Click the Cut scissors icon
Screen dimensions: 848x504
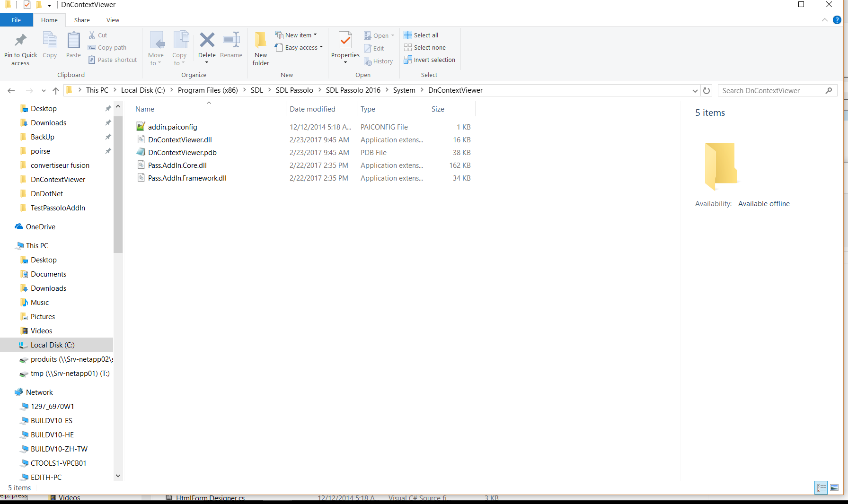(92, 35)
